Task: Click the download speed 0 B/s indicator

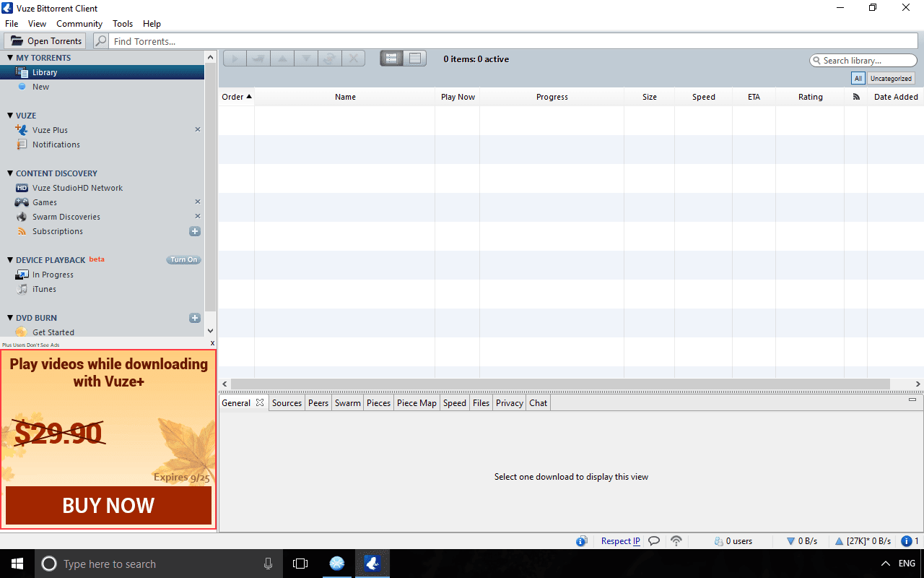Action: [x=802, y=541]
